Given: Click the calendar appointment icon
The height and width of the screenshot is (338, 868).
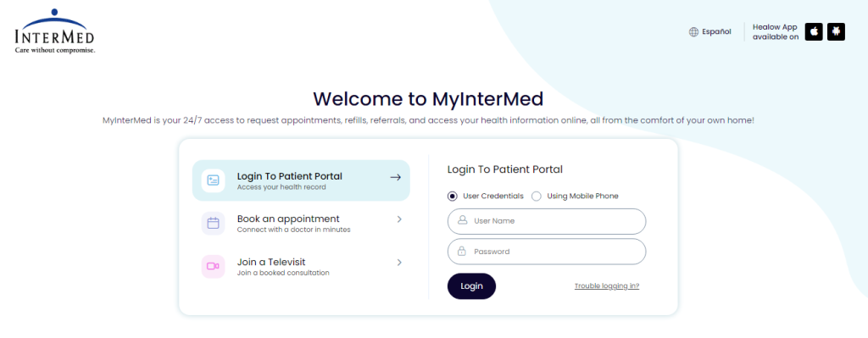Looking at the screenshot, I should [x=213, y=224].
